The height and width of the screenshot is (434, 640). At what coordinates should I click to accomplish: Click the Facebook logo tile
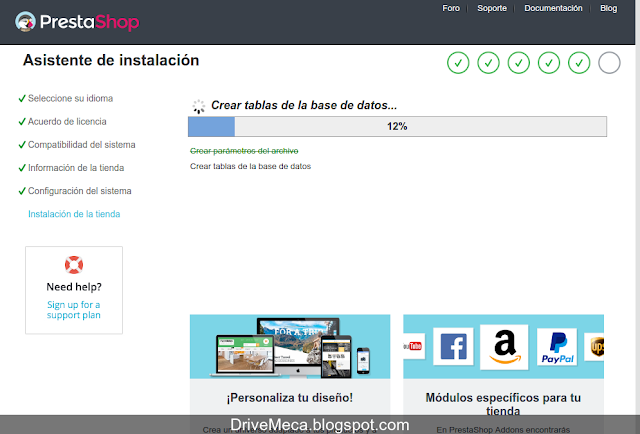(453, 346)
